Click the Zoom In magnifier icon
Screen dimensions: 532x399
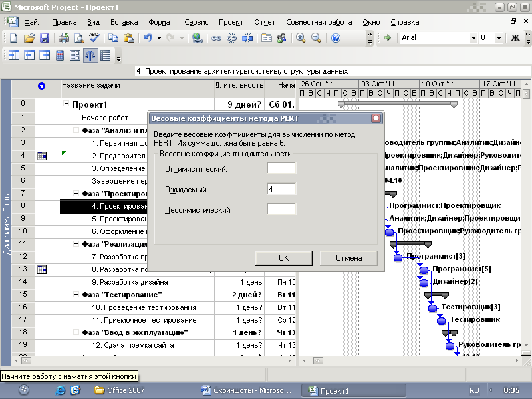[301, 38]
